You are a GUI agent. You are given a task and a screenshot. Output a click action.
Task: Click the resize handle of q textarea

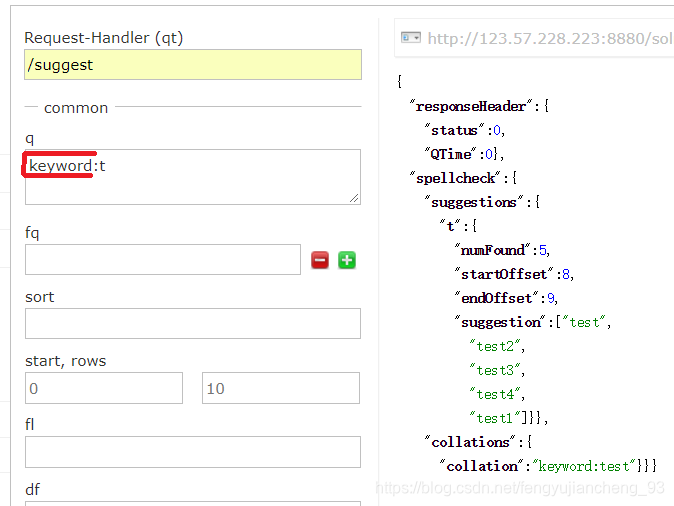pyautogui.click(x=354, y=198)
